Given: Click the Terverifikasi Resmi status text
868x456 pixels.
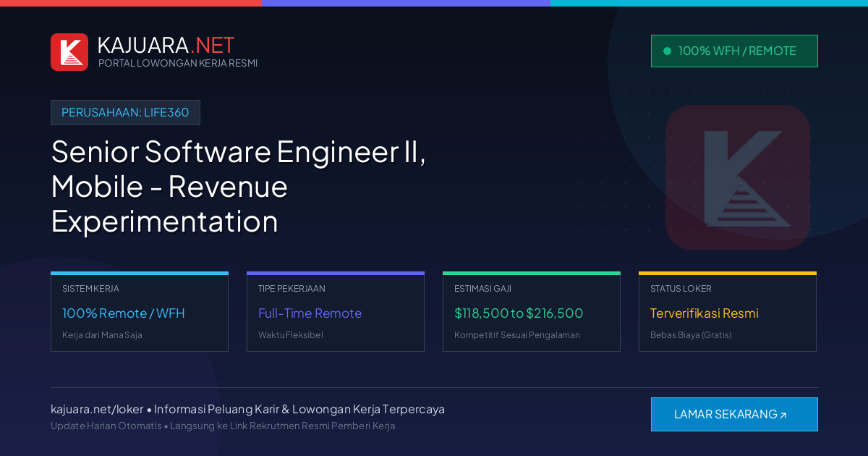Looking at the screenshot, I should pos(705,313).
